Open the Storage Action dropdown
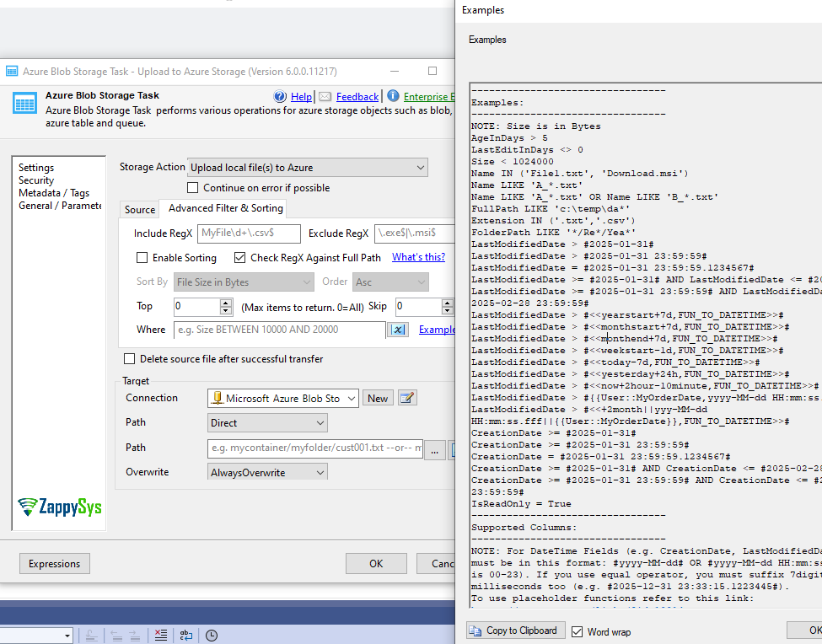This screenshot has width=822, height=644. pos(307,168)
